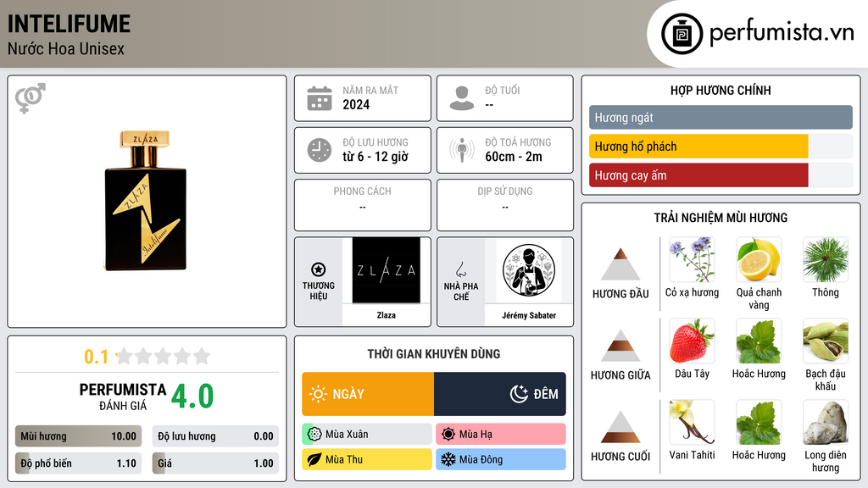Click the Giá 1.00 score bar
This screenshot has width=868, height=488.
click(215, 463)
